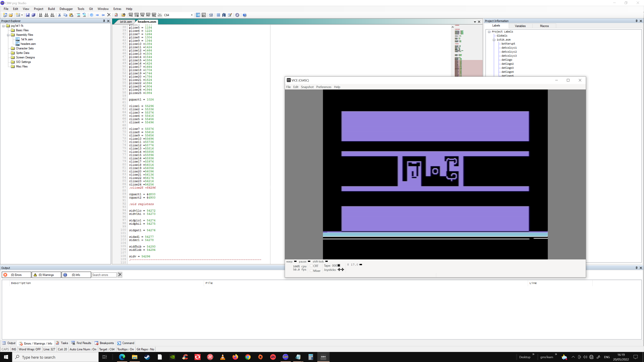Click the tasks checklist clipboard icon

coord(116,15)
